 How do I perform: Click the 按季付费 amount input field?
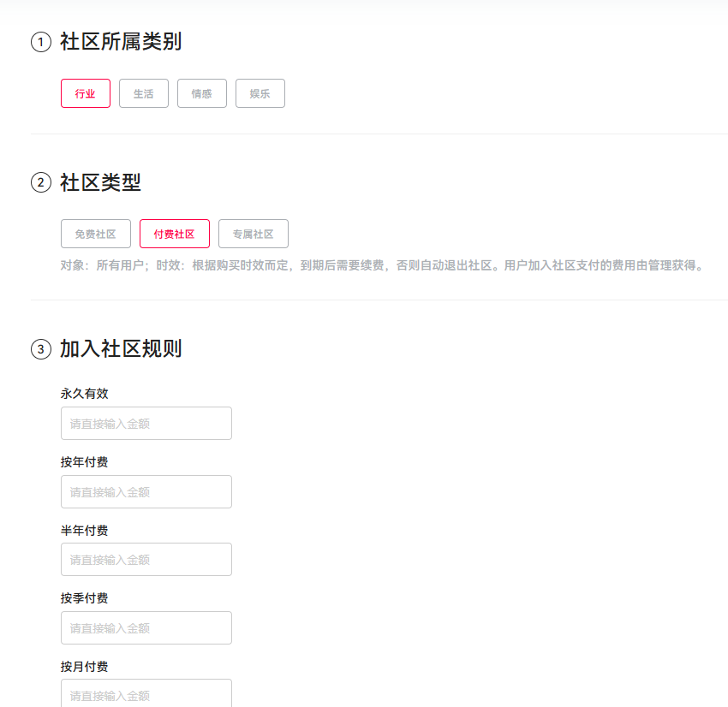pos(146,627)
